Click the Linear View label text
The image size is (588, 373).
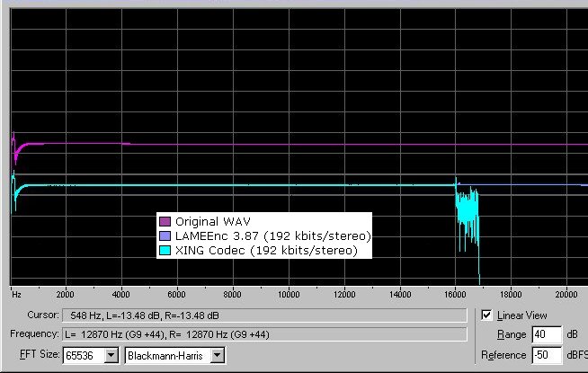[x=522, y=315]
